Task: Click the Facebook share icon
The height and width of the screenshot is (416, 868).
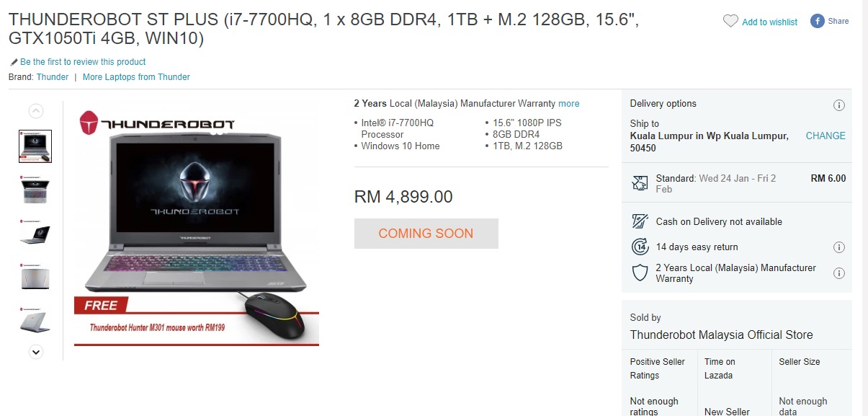Action: point(817,21)
